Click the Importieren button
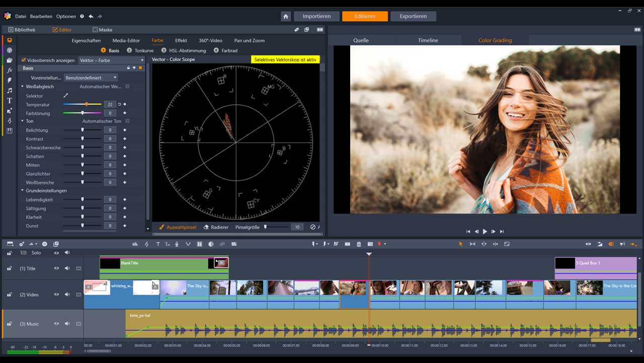Image resolution: width=644 pixels, height=363 pixels. pyautogui.click(x=316, y=16)
